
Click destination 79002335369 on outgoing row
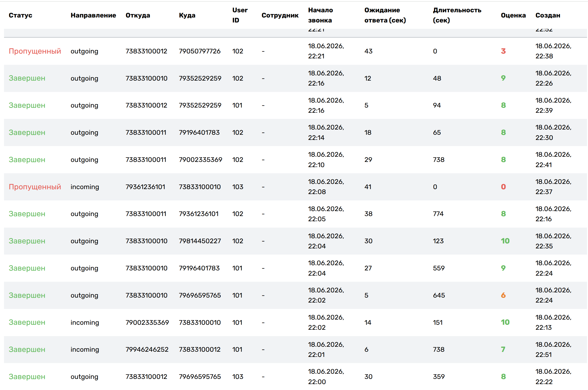pos(200,160)
